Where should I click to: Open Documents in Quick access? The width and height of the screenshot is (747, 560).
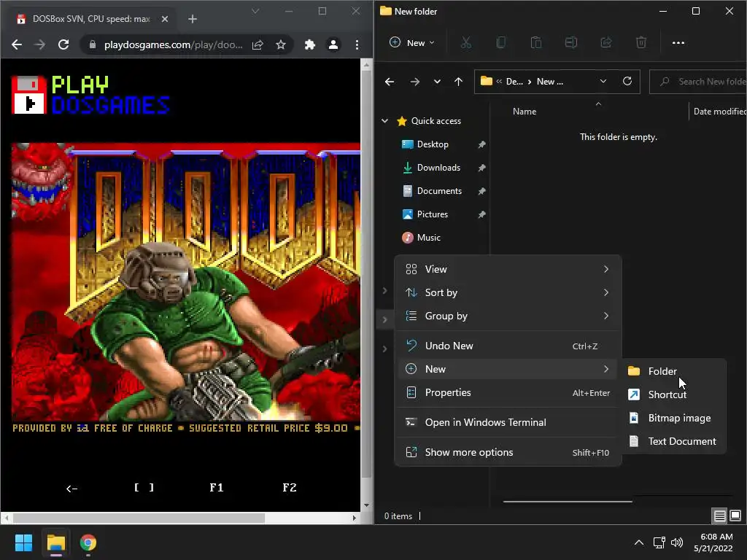439,191
